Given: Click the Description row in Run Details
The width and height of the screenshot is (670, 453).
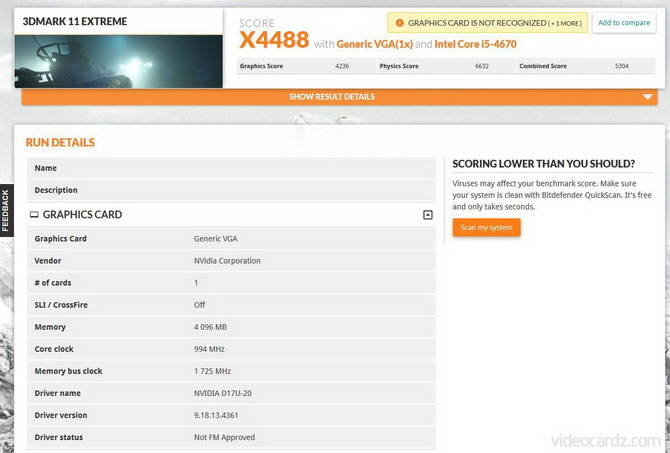Looking at the screenshot, I should tap(230, 190).
